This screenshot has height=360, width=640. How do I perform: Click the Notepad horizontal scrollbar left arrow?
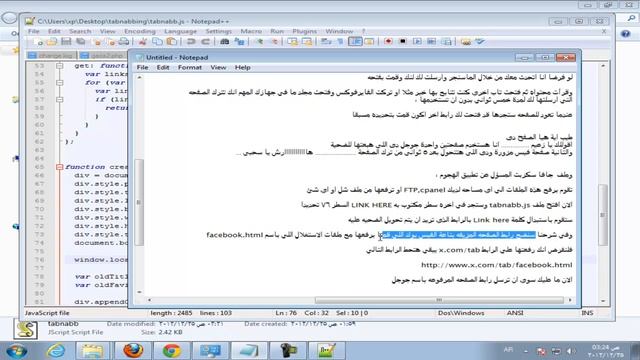[x=149, y=300]
